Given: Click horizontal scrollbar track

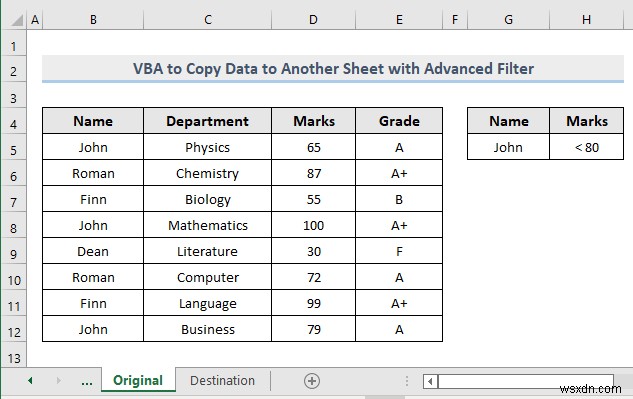Looking at the screenshot, I should pyautogui.click(x=525, y=381).
